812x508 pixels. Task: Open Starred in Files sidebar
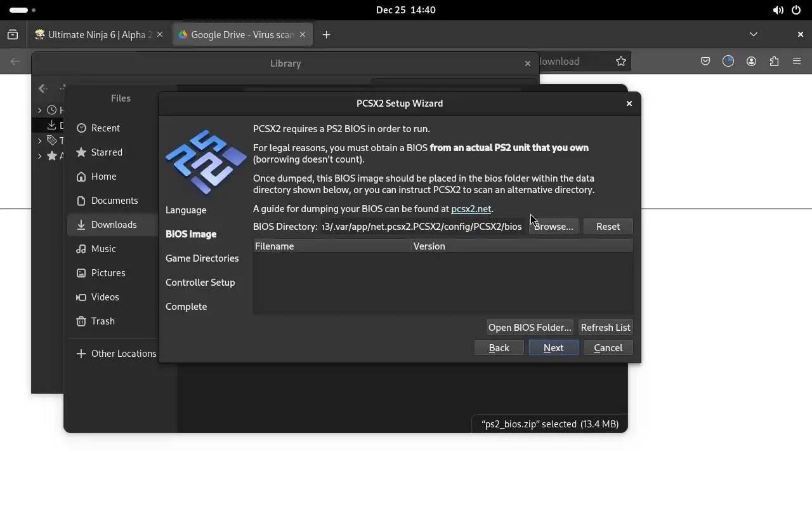pos(113,152)
